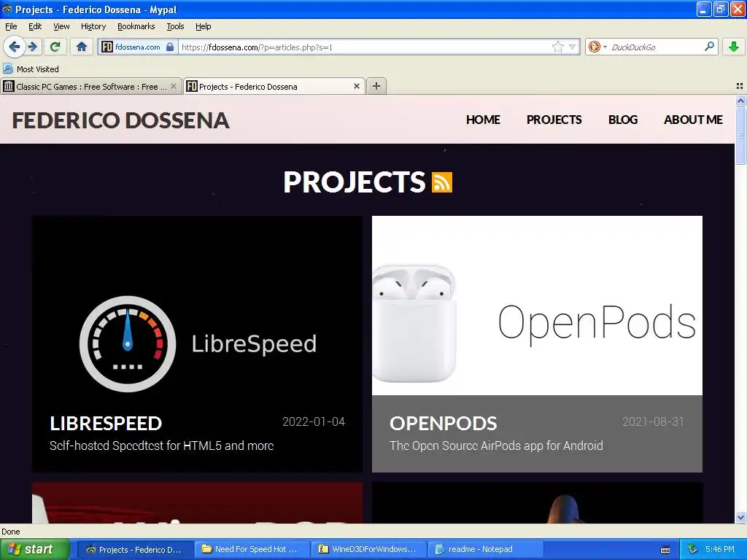Open the BLOG navigation link
Image resolution: width=747 pixels, height=560 pixels.
623,120
